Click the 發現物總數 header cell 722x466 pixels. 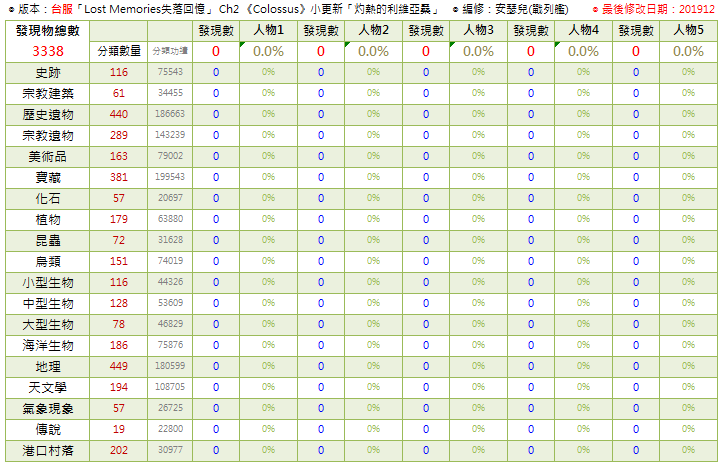pyautogui.click(x=47, y=31)
